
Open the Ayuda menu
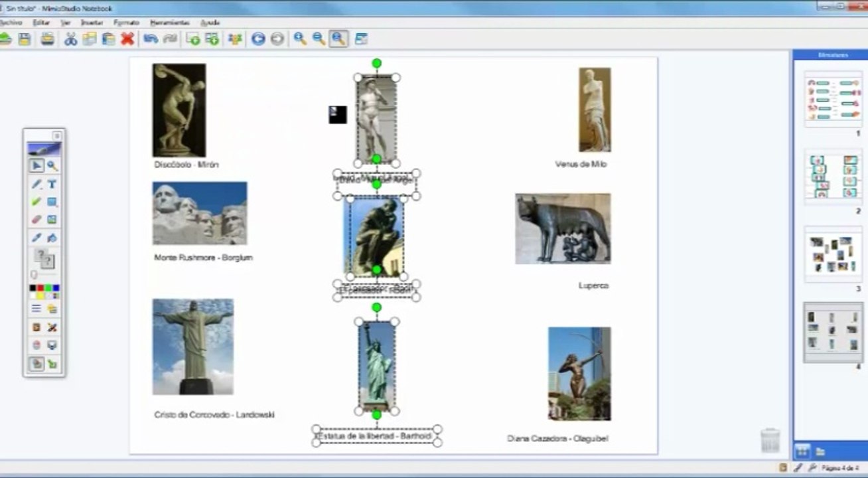[x=210, y=23]
